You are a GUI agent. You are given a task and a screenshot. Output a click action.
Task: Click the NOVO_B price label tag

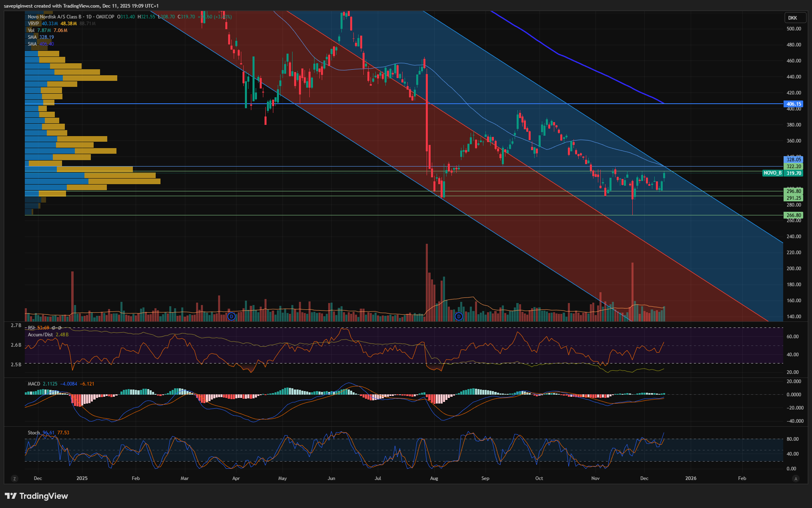772,173
